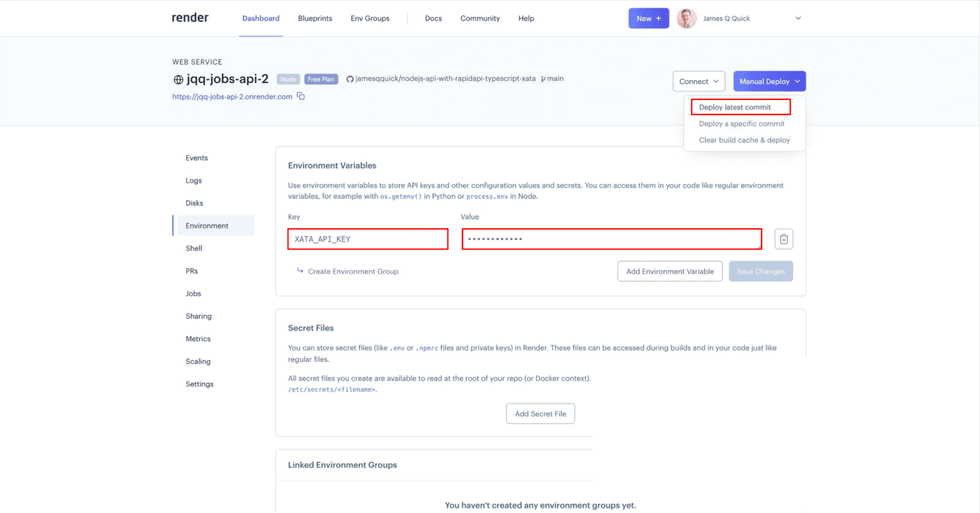Click the masked Value field
This screenshot has height=513, width=980.
coord(612,239)
